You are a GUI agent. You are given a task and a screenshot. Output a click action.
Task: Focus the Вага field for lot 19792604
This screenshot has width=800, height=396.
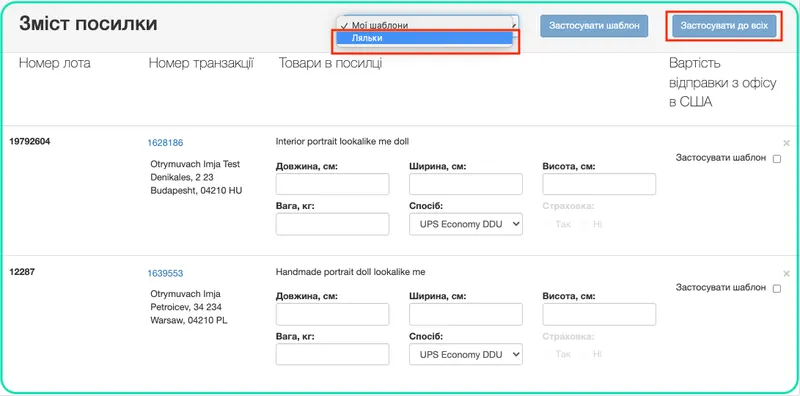click(332, 224)
